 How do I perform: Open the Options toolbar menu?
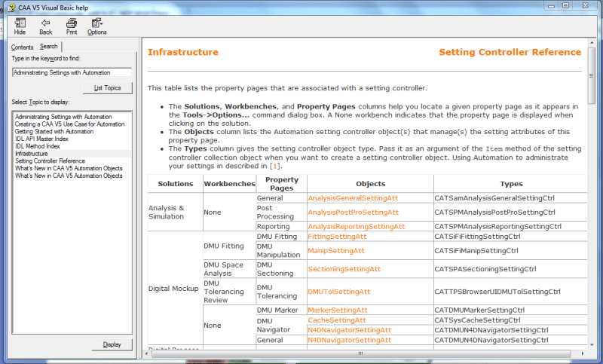tap(97, 27)
